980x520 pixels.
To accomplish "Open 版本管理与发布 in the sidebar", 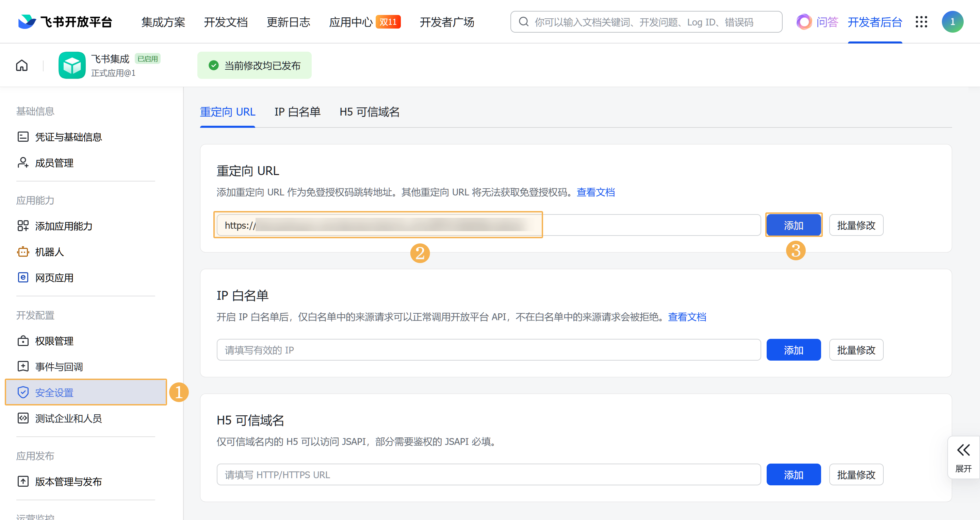I will [x=68, y=481].
